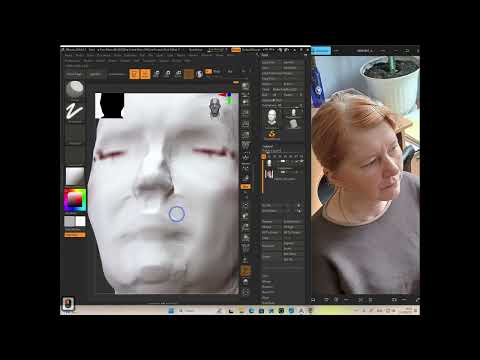Activate the Rotate transform icon in top shelf

tap(178, 74)
